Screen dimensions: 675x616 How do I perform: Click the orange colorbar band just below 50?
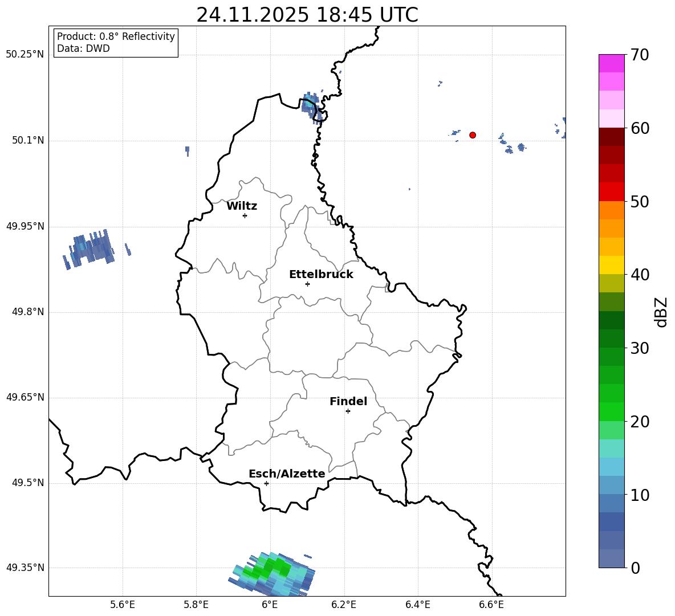click(611, 210)
